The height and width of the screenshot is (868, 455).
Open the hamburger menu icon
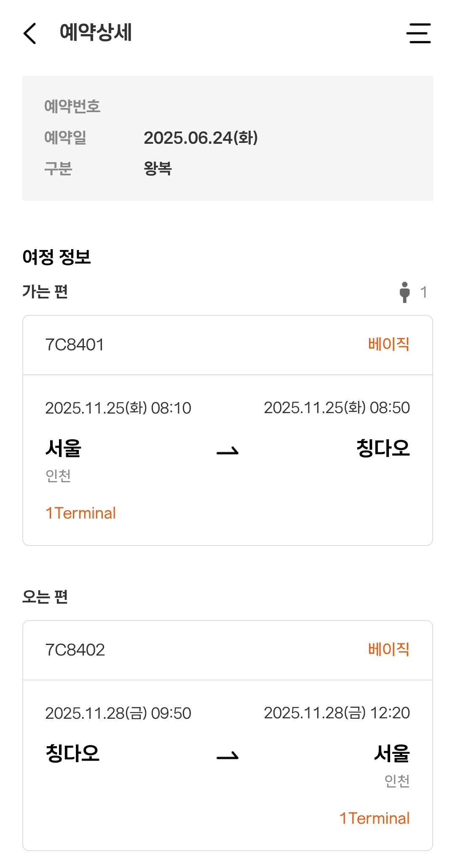point(418,33)
